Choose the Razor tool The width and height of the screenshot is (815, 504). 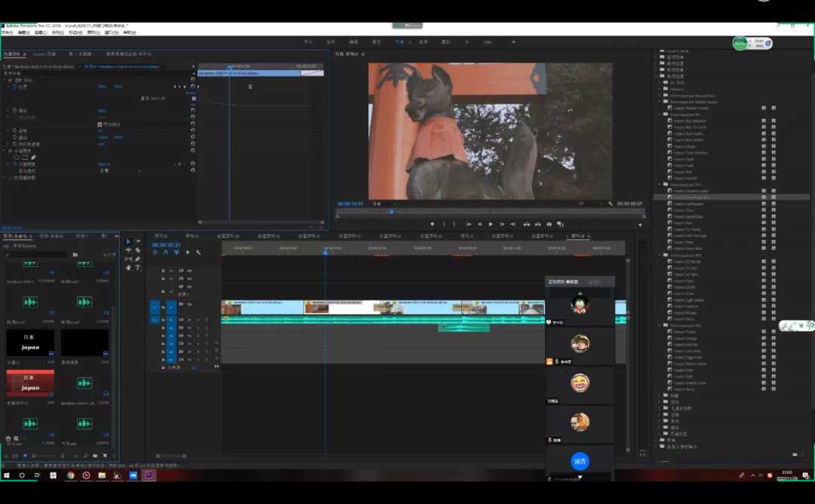pos(137,250)
